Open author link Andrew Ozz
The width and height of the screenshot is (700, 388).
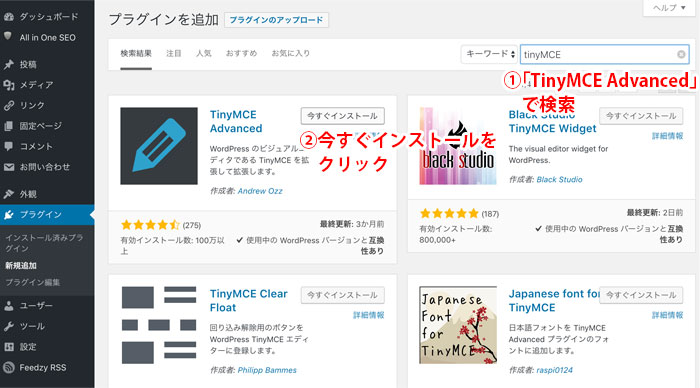pyautogui.click(x=260, y=191)
